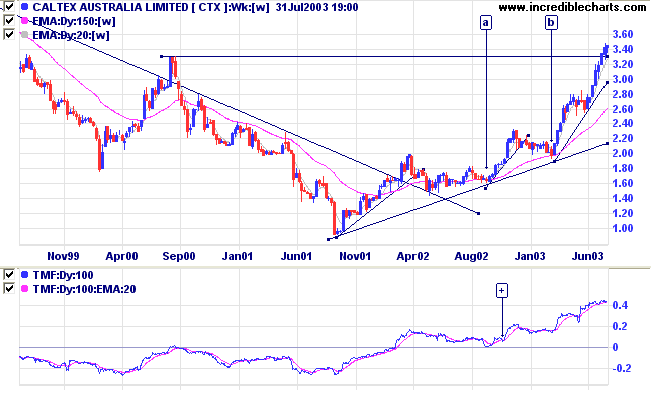The height and width of the screenshot is (395, 651).
Task: Click the 1.00 price axis label
Action: (623, 228)
